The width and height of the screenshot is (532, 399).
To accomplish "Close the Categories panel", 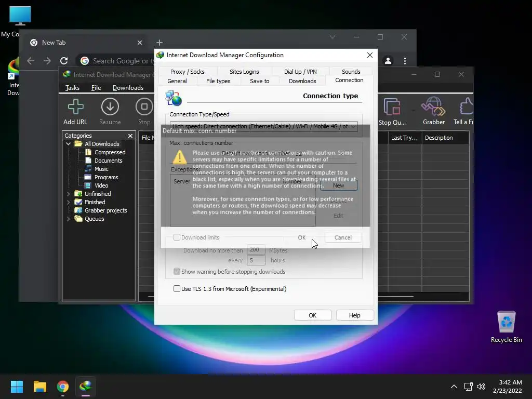I will click(130, 136).
